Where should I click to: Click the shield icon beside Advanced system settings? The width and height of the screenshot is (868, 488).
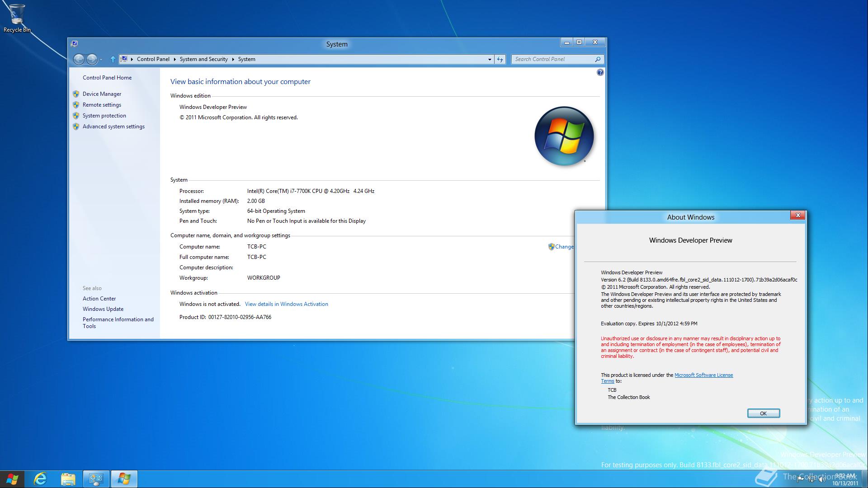coord(76,127)
